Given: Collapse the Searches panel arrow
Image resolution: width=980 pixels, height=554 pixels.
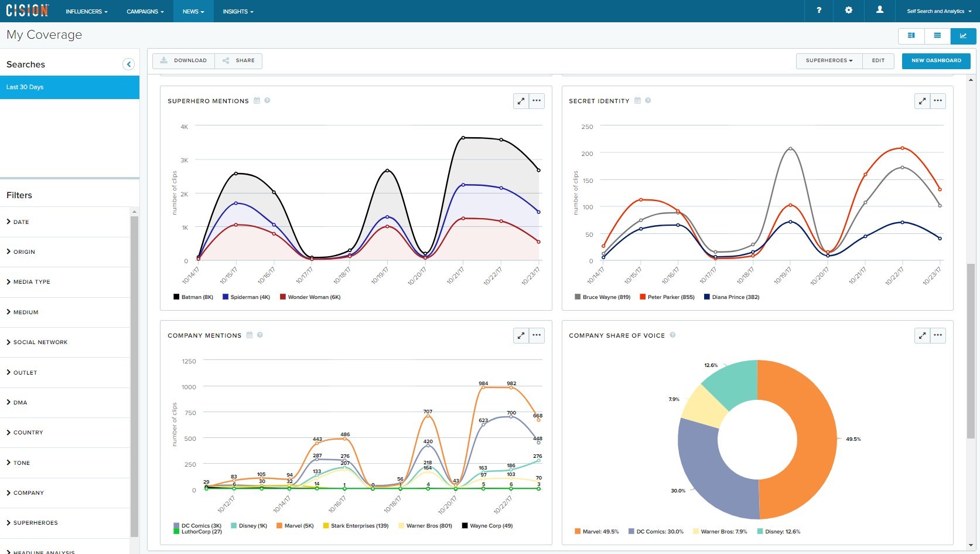Looking at the screenshot, I should click(x=129, y=64).
